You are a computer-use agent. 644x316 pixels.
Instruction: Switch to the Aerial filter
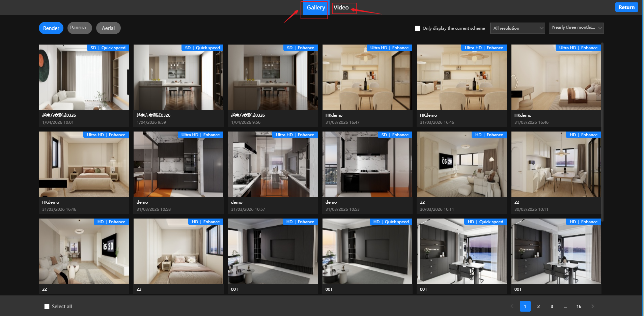point(108,28)
